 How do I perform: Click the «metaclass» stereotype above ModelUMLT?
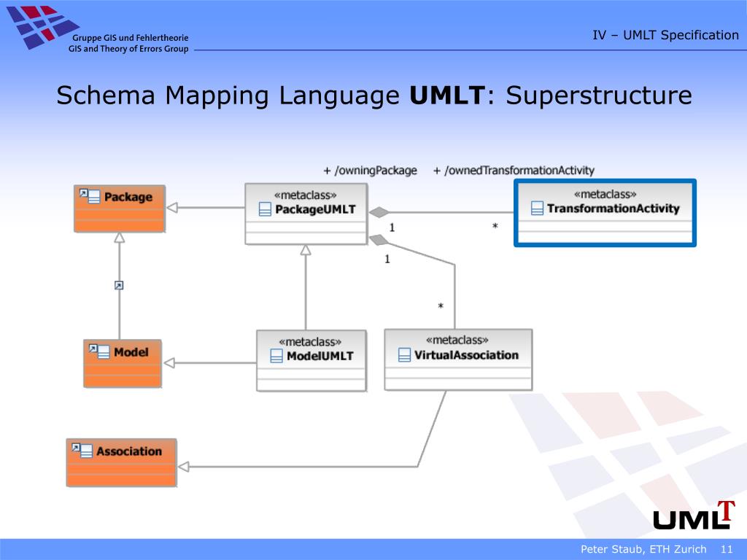(310, 342)
